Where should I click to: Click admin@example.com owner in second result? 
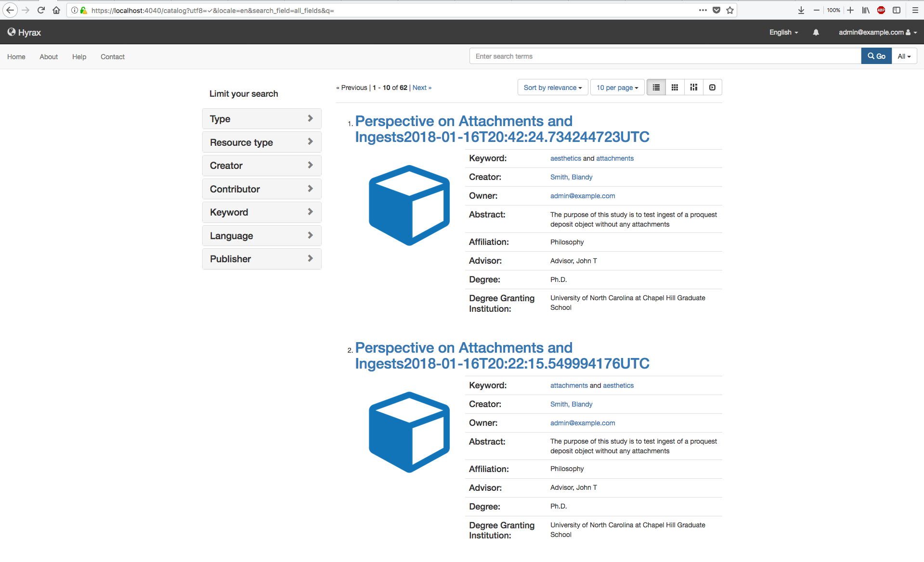(583, 423)
